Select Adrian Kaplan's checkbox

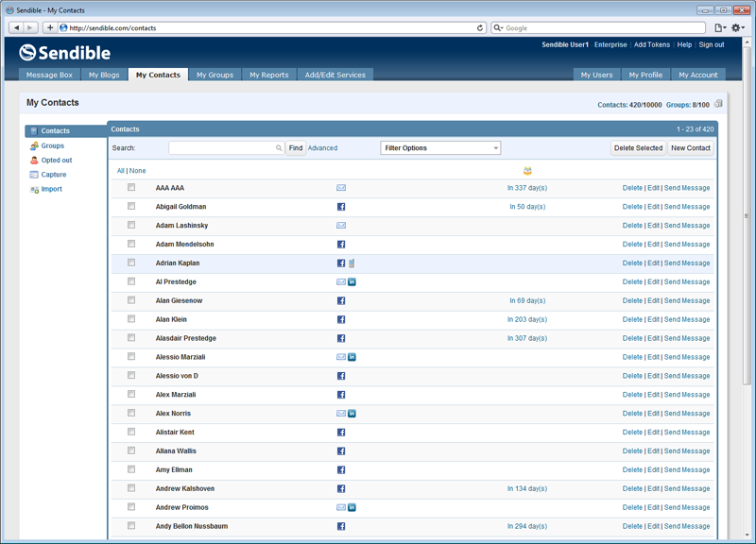point(131,263)
